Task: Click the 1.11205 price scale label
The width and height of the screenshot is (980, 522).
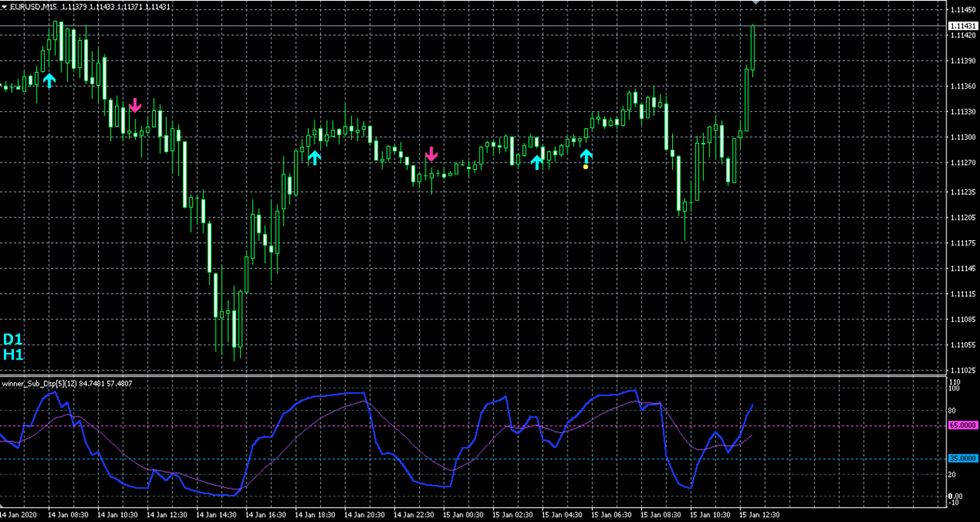Action: pos(961,217)
